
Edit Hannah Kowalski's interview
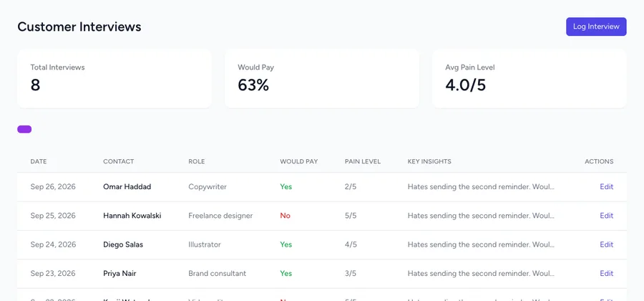(606, 216)
